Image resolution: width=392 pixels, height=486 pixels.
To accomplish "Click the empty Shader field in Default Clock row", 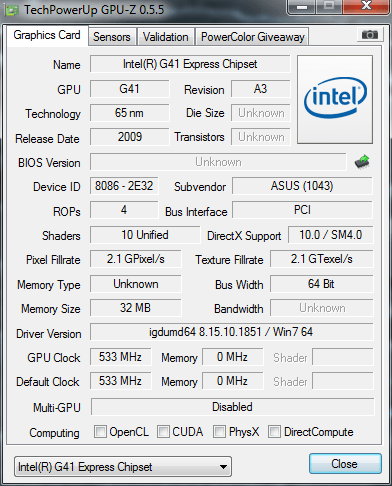I will (x=343, y=381).
